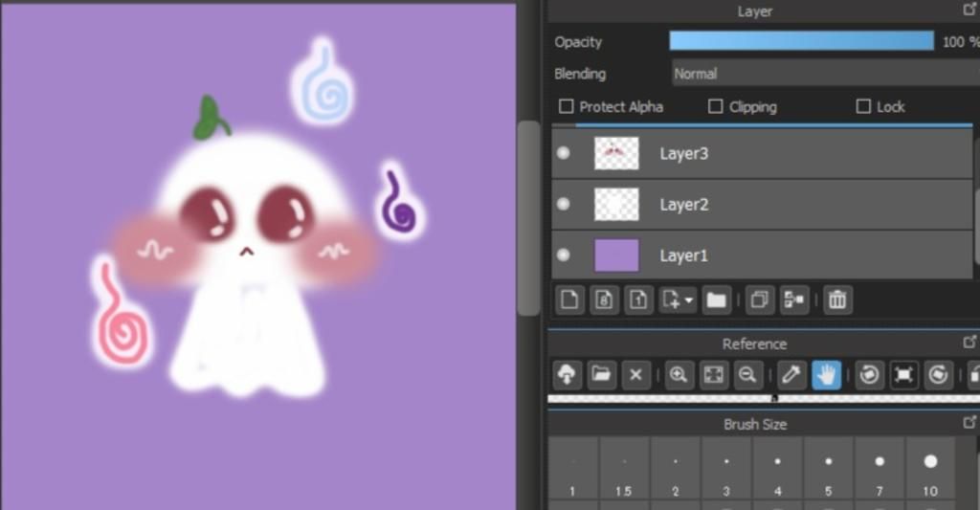The image size is (980, 510).
Task: Duplicate the selected layer
Action: (x=759, y=300)
